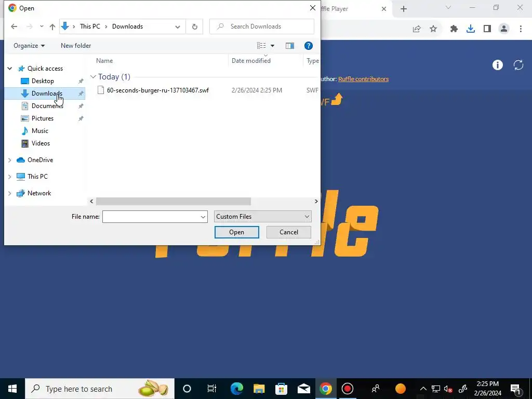Share this page from Chrome toolbar
The image size is (532, 399).
pyautogui.click(x=417, y=29)
